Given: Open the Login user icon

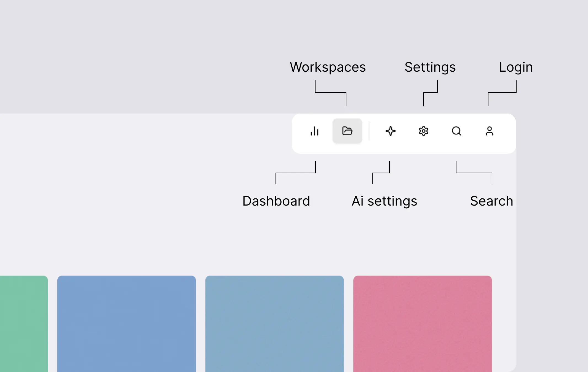Looking at the screenshot, I should tap(490, 131).
